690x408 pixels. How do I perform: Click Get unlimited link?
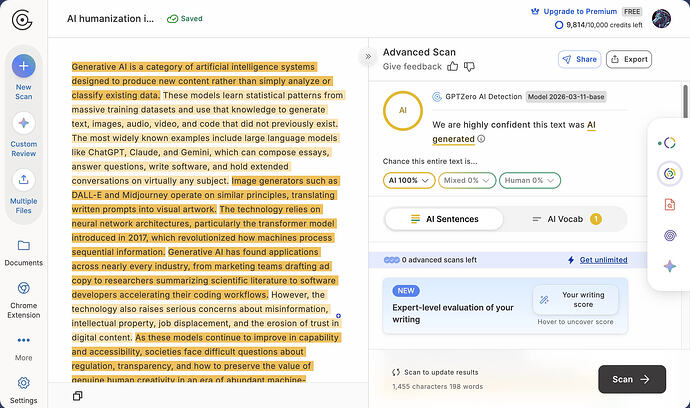603,260
